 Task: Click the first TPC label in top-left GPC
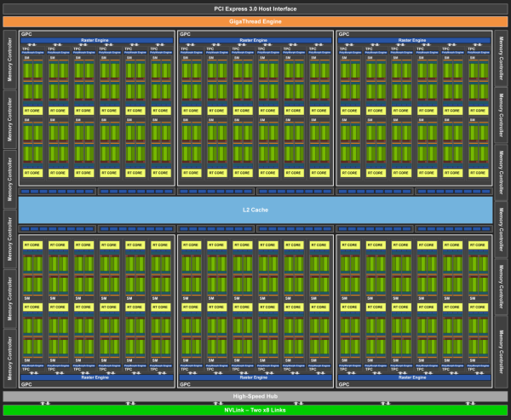[26, 49]
